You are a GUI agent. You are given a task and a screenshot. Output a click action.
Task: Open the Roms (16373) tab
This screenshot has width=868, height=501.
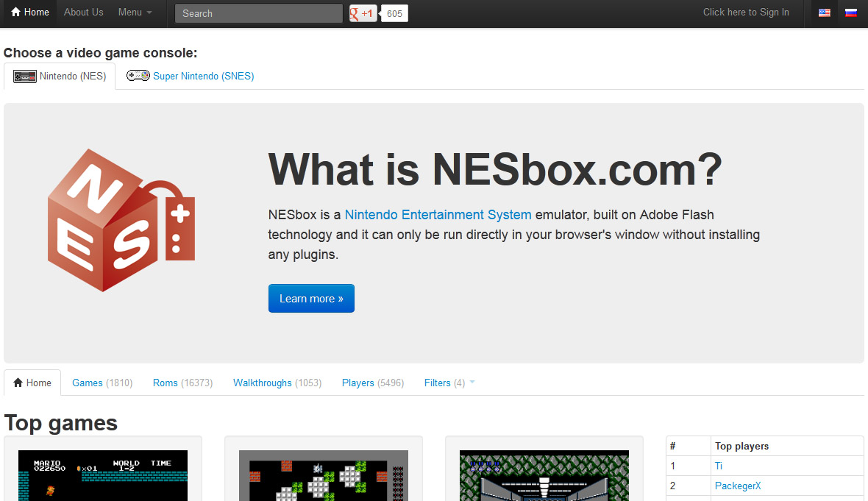(182, 383)
